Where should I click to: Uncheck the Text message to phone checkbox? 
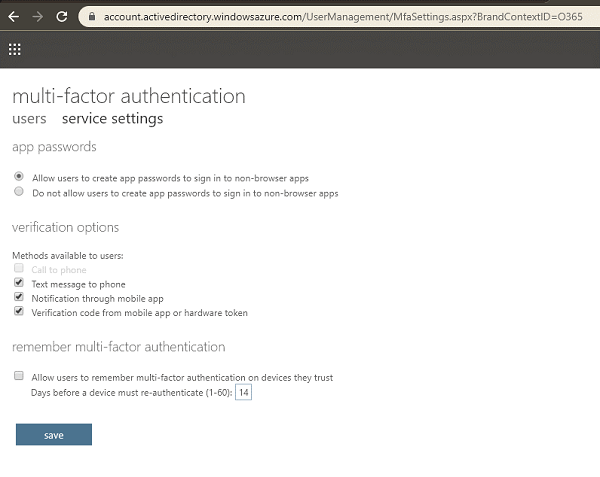[x=18, y=282]
